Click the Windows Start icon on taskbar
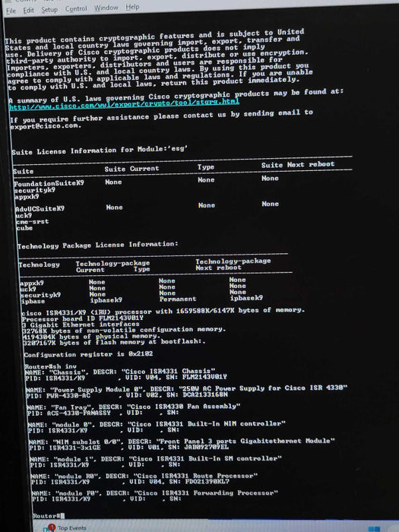This screenshot has height=532, width=399. coord(374,529)
